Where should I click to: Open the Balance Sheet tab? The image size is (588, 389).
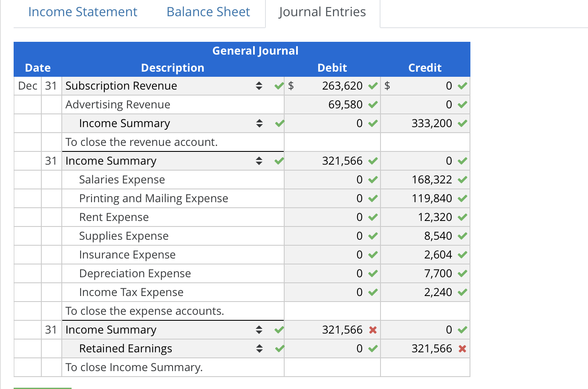click(x=208, y=12)
